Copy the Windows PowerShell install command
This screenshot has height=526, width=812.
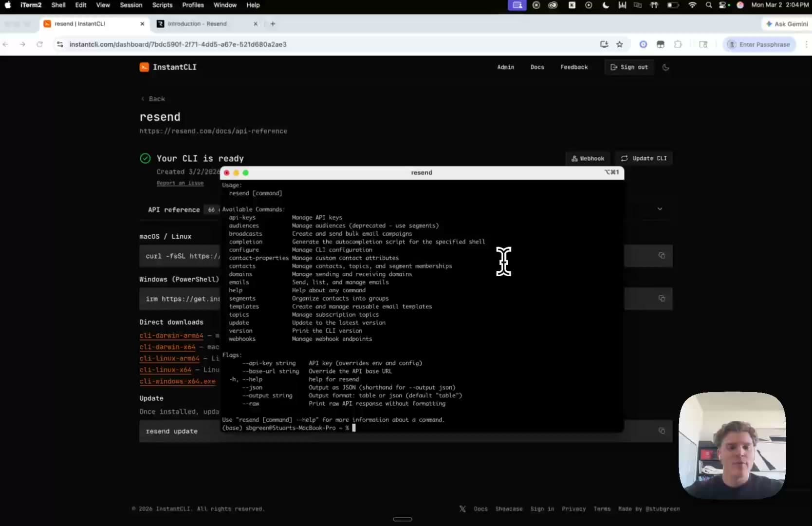click(x=662, y=299)
